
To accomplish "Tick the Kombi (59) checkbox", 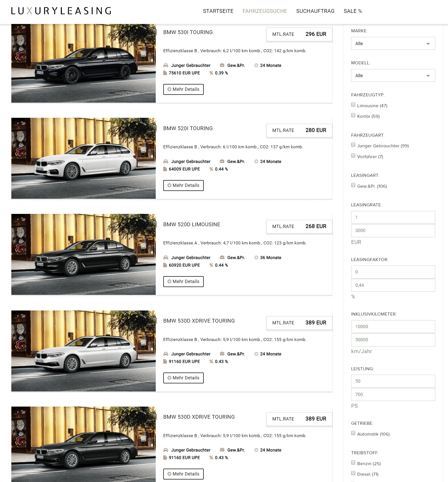I will [353, 115].
